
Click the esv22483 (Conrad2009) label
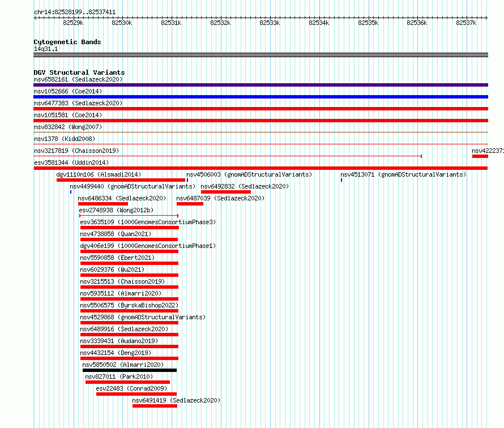click(131, 388)
